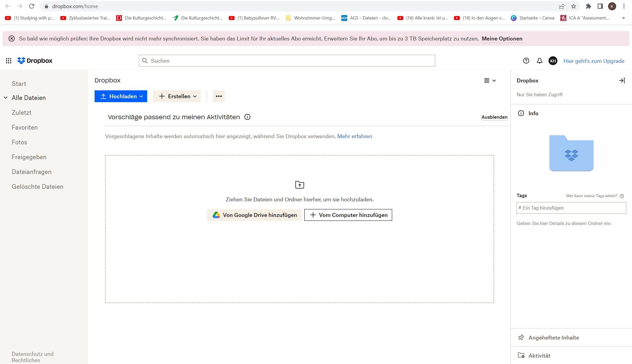632x364 pixels.
Task: Collapse the Alle Dateien tree chevron
Action: tap(5, 98)
